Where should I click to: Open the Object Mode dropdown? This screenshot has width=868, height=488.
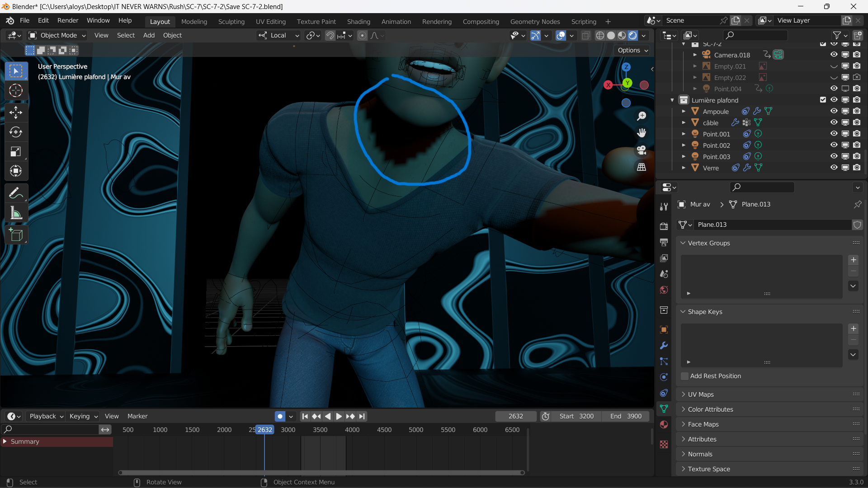[x=57, y=35]
